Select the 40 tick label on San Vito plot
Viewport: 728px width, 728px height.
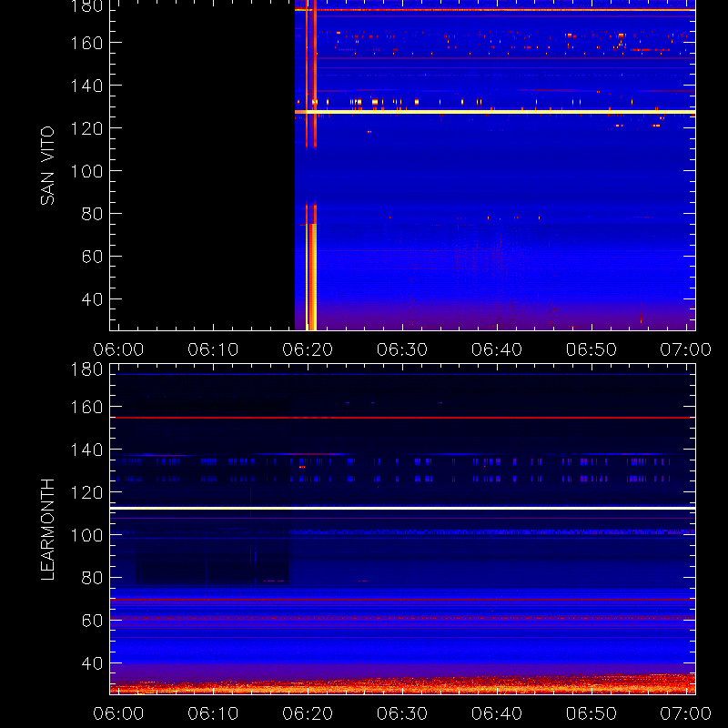[x=92, y=299]
